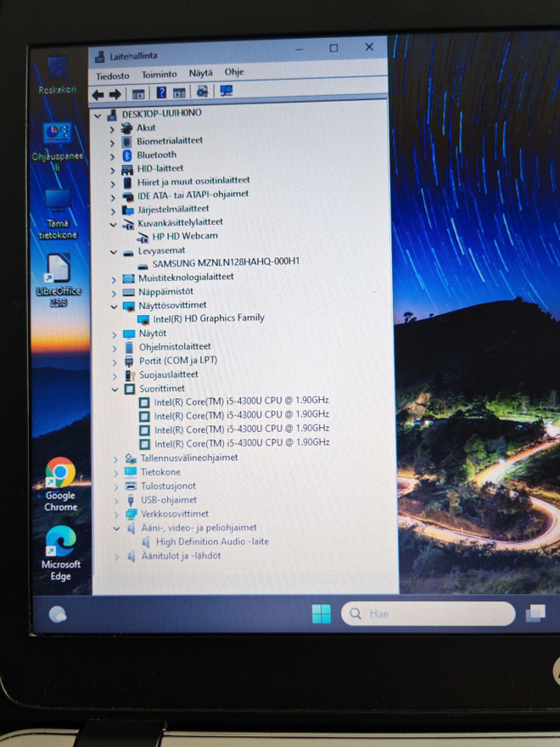Select the LibreOffice 25.8 desktop icon
This screenshot has width=560, height=747.
pyautogui.click(x=59, y=281)
